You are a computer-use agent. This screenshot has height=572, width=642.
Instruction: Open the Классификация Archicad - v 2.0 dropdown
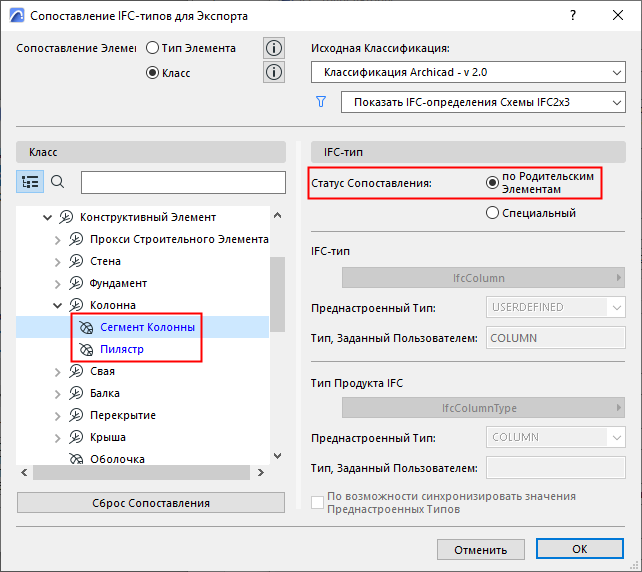(x=468, y=72)
